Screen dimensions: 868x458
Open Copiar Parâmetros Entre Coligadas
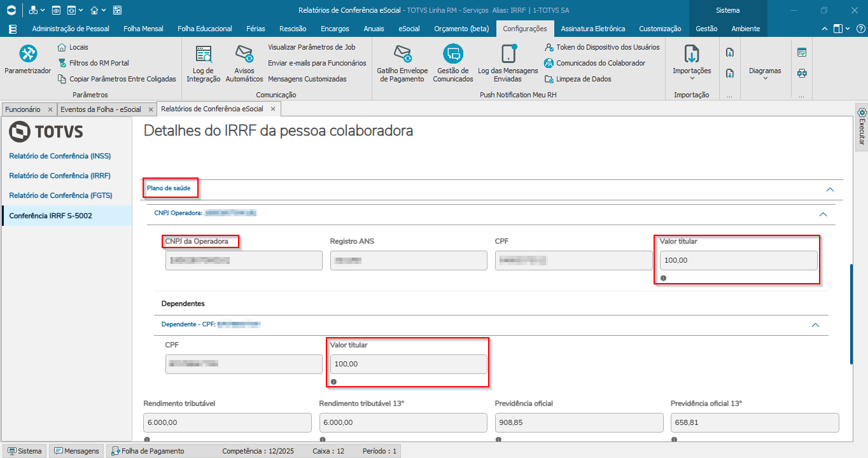[x=116, y=79]
